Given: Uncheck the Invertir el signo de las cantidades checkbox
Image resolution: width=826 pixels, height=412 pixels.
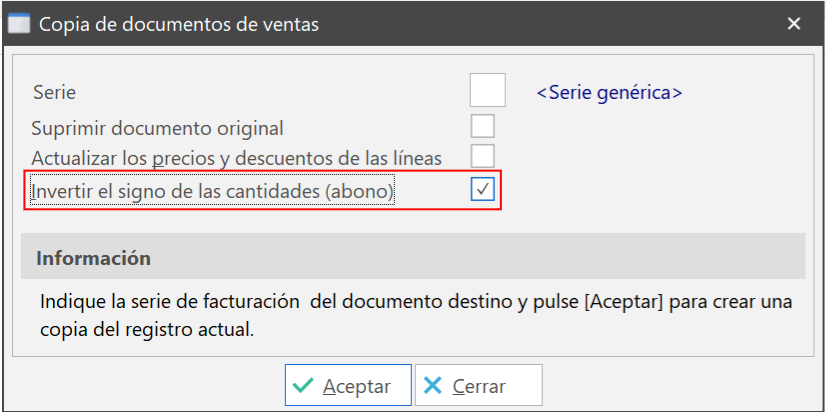Looking at the screenshot, I should pyautogui.click(x=483, y=189).
